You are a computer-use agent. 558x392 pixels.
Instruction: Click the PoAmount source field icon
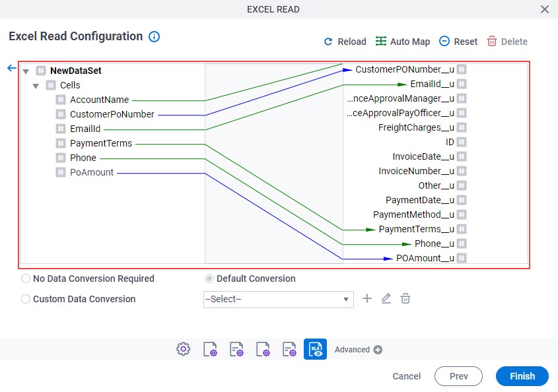pyautogui.click(x=61, y=172)
